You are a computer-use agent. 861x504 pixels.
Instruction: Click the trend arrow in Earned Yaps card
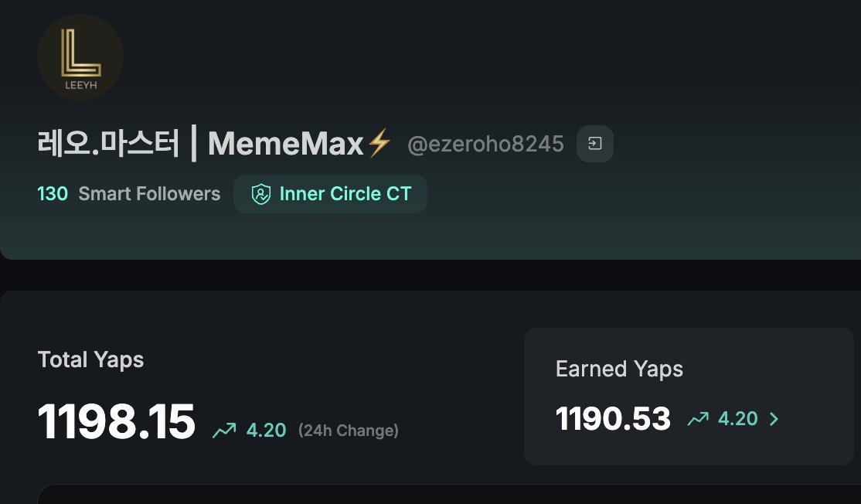coord(698,419)
